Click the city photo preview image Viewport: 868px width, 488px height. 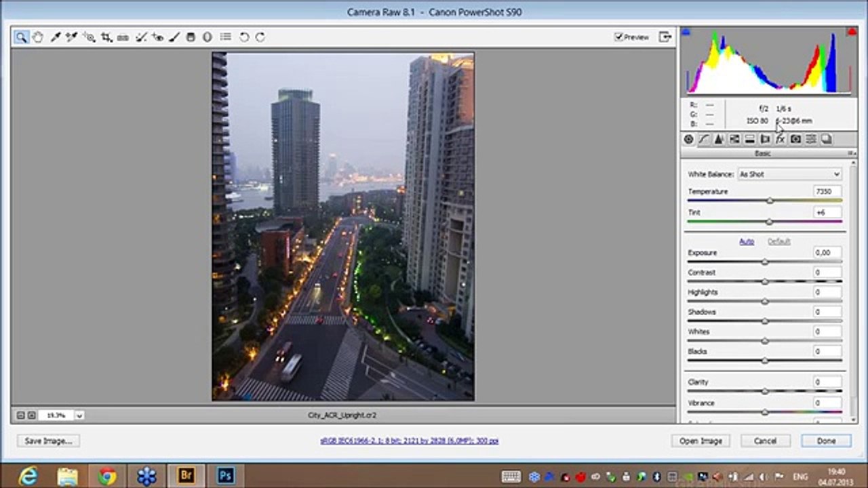coord(343,226)
